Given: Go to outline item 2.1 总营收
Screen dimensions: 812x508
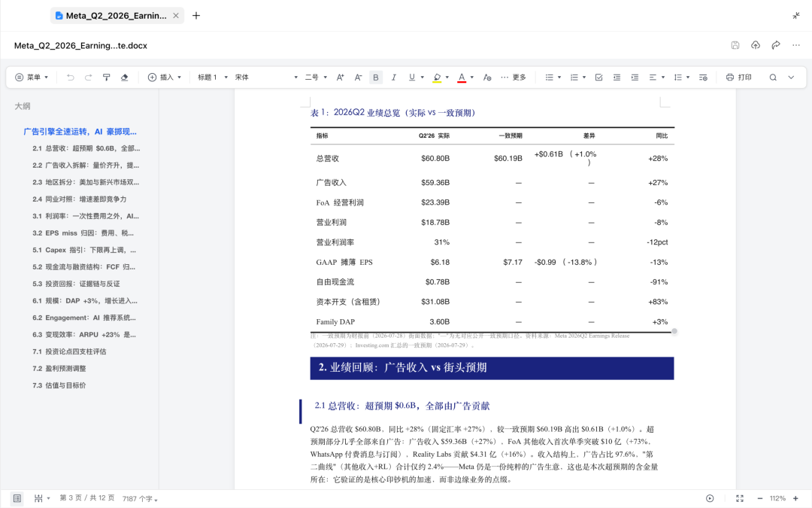Looking at the screenshot, I should [86, 148].
